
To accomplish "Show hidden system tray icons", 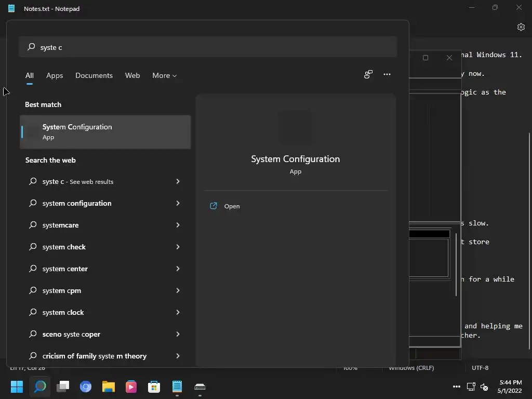I will click(457, 387).
